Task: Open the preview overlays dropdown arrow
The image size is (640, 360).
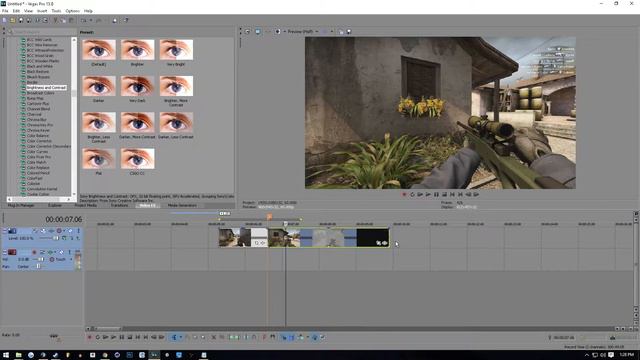Action: (331, 31)
